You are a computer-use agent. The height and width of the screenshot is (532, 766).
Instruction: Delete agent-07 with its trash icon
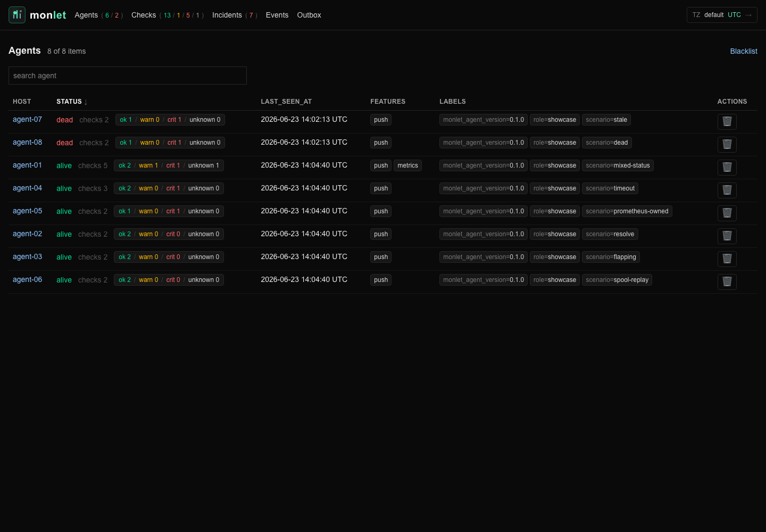[x=727, y=121]
